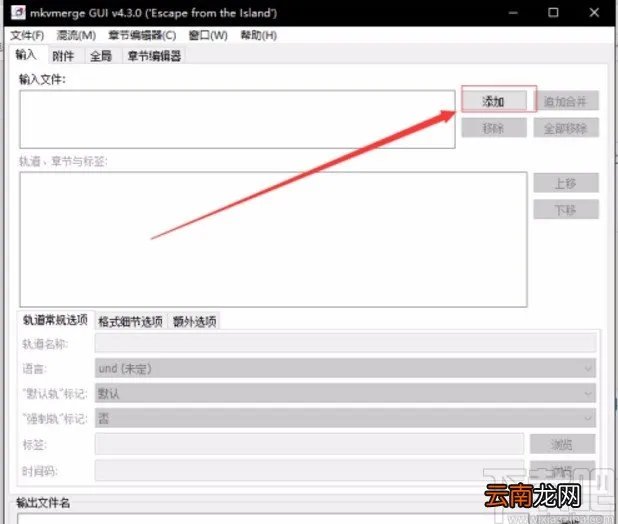618x524 pixels.
Task: Open the 文件(F) menu
Action: (x=27, y=35)
